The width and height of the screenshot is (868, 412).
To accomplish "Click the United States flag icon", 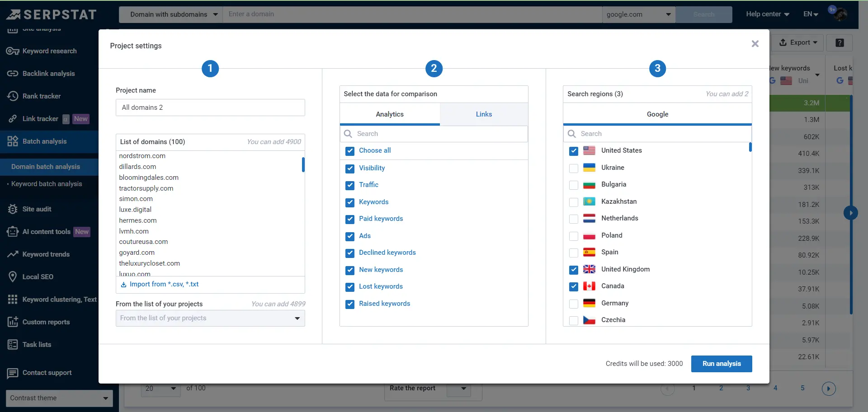I will 589,150.
